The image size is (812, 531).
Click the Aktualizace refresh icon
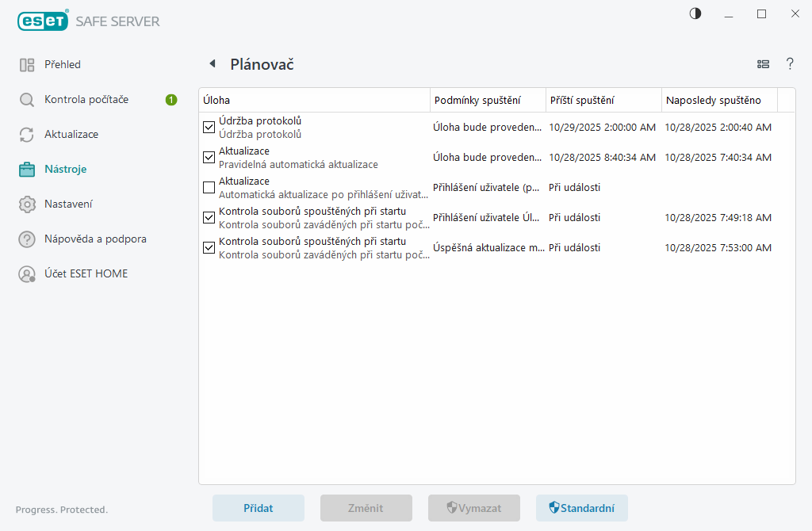27,135
